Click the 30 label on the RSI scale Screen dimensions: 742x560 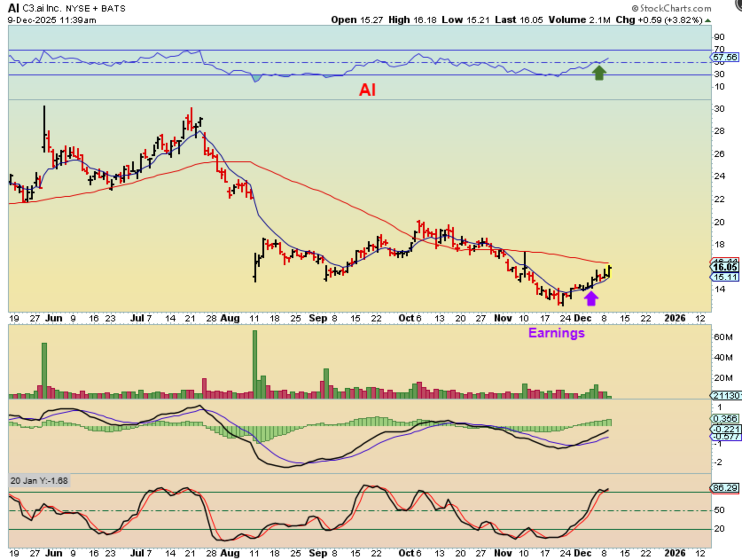tap(719, 74)
